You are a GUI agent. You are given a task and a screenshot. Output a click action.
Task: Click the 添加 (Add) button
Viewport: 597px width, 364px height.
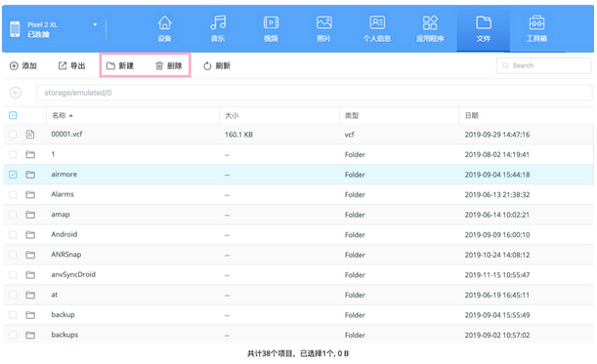[23, 65]
